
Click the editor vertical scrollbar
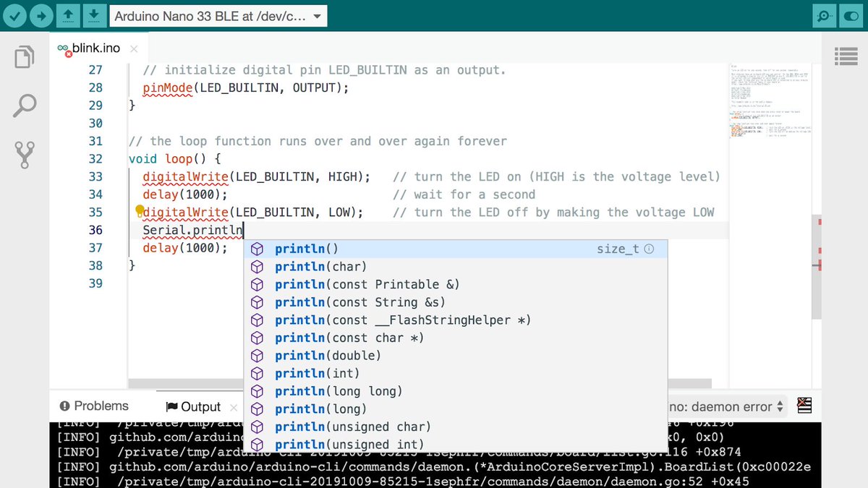[816, 265]
